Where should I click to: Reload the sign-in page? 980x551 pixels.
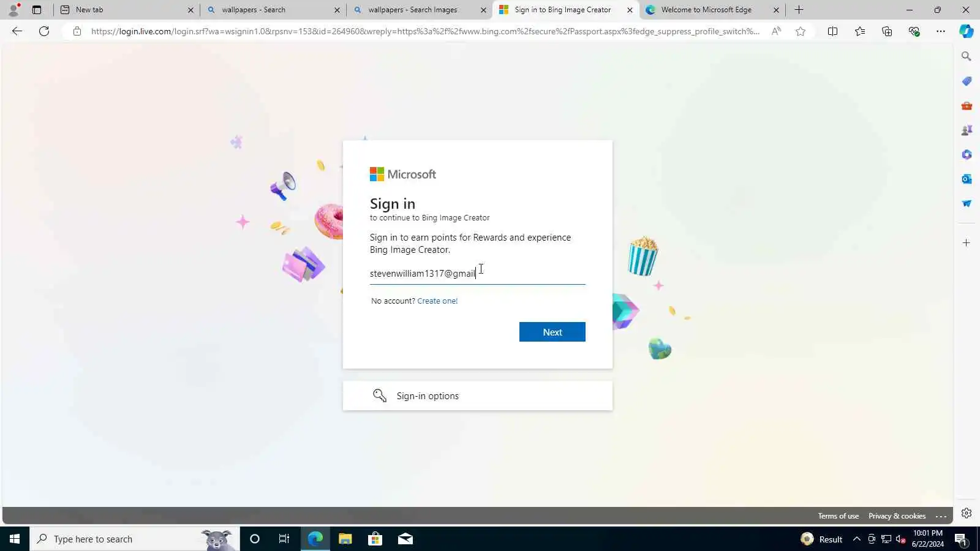[x=44, y=31]
